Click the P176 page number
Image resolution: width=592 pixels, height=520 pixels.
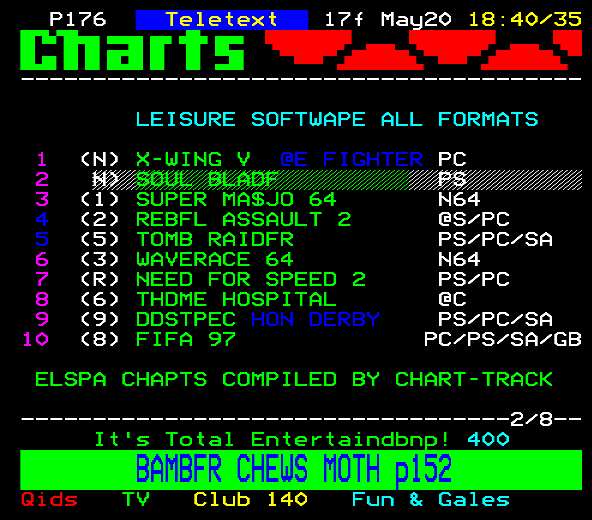[78, 20]
